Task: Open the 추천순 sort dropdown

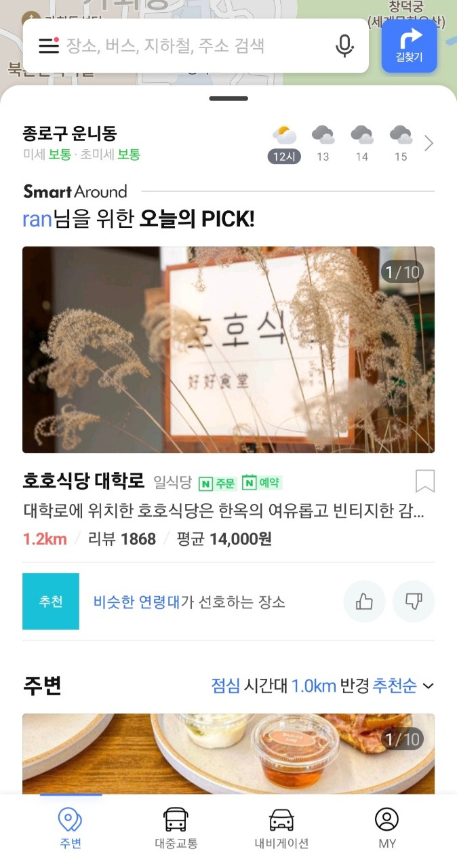Action: pos(403,686)
